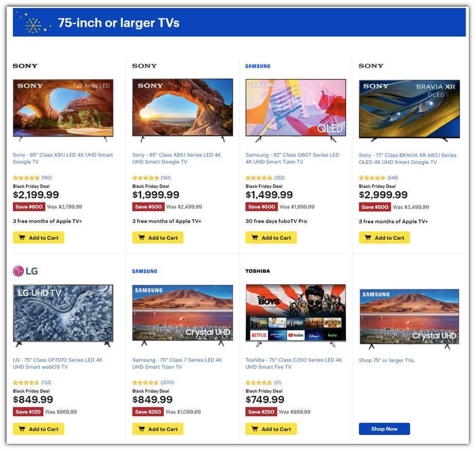Click the Samsung logo above the 7 Series TV

point(144,271)
